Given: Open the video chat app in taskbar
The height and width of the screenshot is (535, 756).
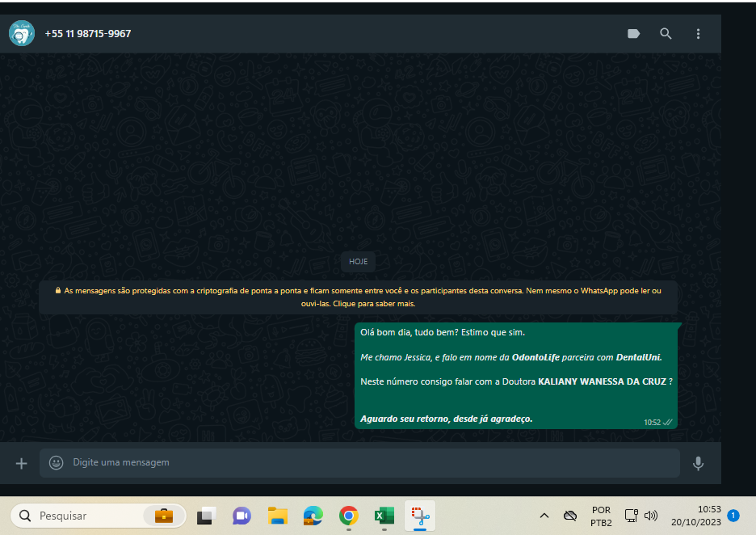Looking at the screenshot, I should point(241,516).
